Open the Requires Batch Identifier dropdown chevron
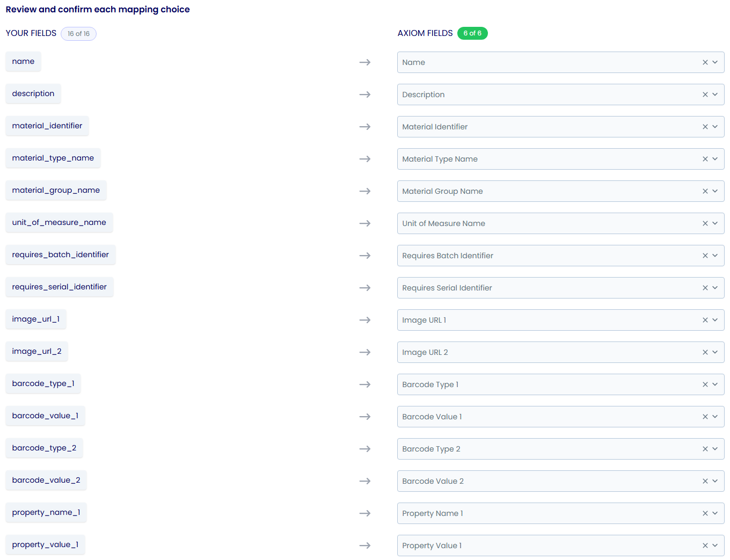730x560 pixels. coord(715,256)
